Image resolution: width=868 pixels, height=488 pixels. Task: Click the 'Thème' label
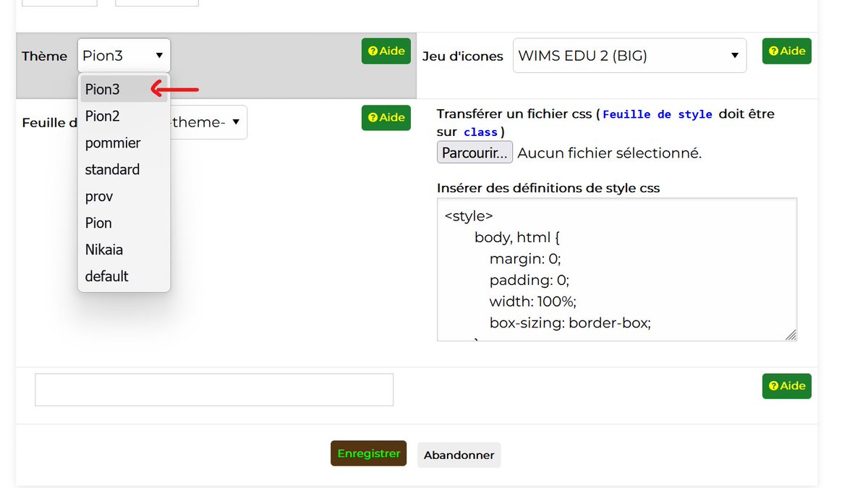click(45, 56)
